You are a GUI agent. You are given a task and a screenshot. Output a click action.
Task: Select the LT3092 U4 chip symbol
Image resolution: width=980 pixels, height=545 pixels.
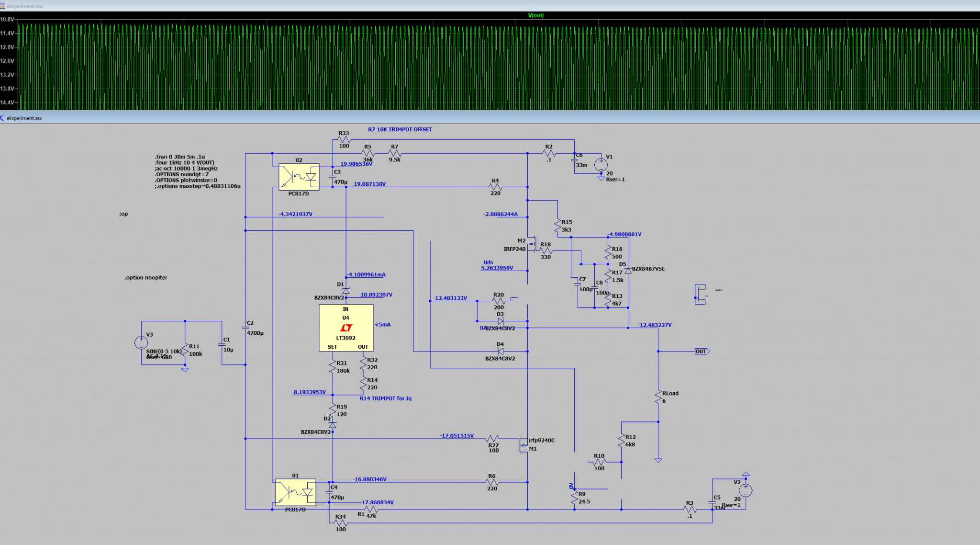(x=346, y=328)
